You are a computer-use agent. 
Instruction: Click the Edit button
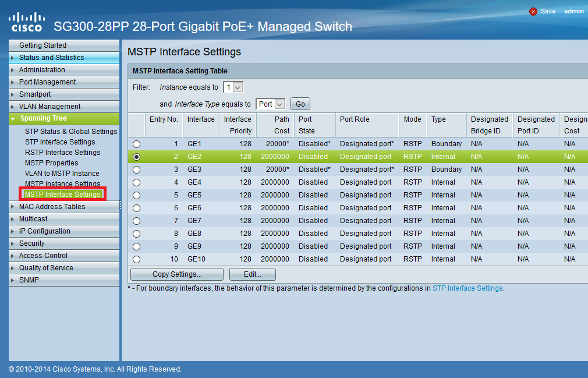(253, 274)
